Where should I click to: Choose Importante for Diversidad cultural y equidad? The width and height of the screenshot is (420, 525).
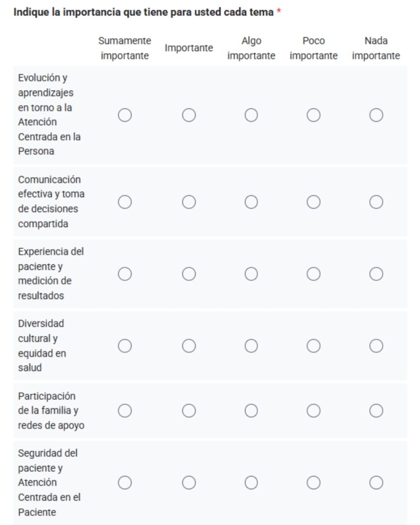coord(189,346)
